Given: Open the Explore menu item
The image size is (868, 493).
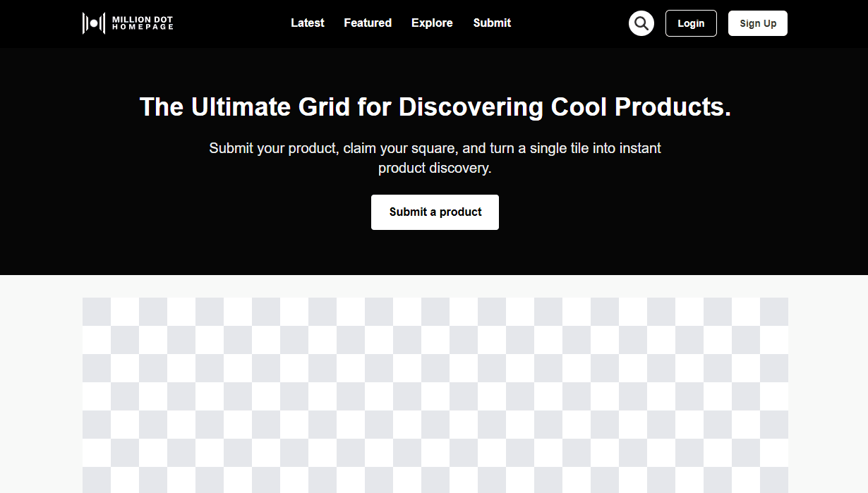Looking at the screenshot, I should (432, 23).
